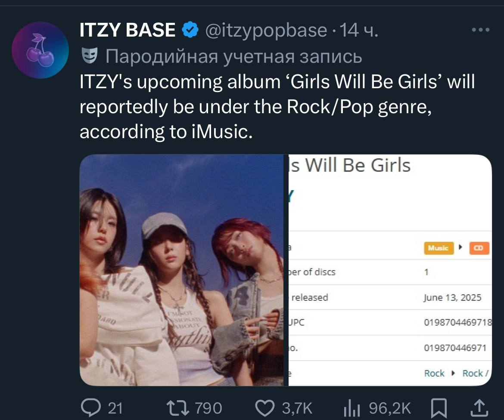This screenshot has width=504, height=420.
Task: Click the blue verified badge
Action: [x=190, y=30]
